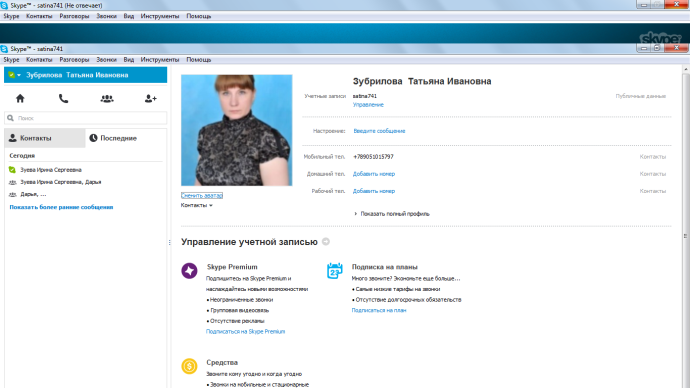The height and width of the screenshot is (388, 690).
Task: Click the create group icon
Action: (x=107, y=99)
